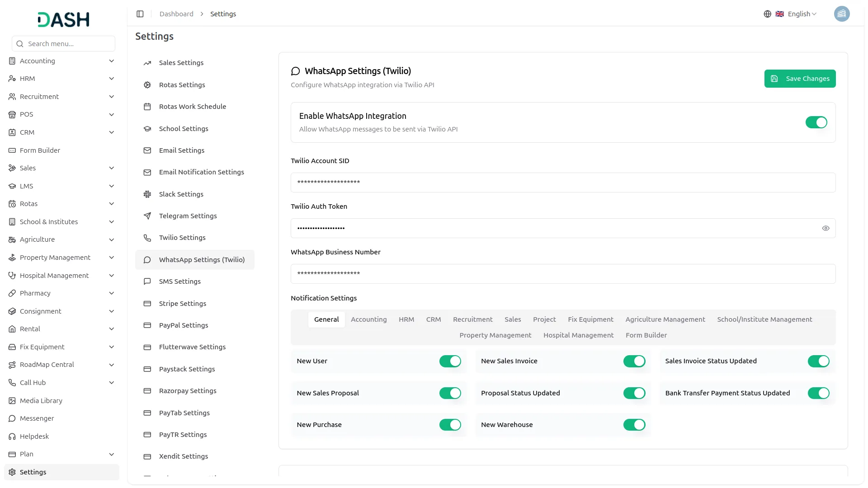Turn off the New User notification
The height and width of the screenshot is (488, 868).
[450, 361]
